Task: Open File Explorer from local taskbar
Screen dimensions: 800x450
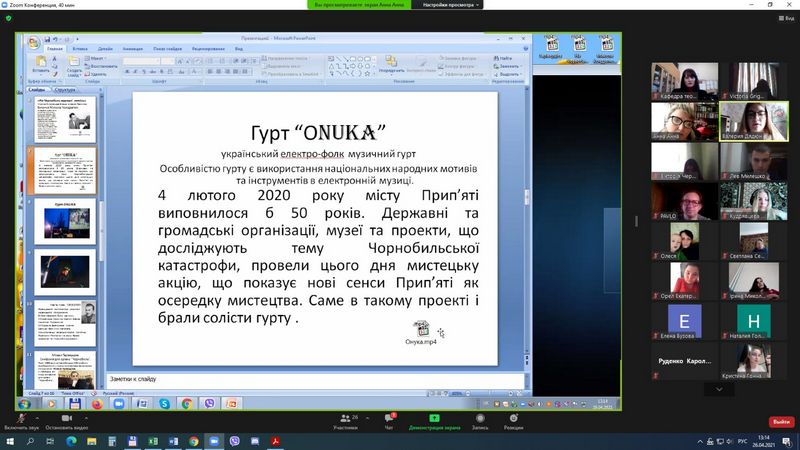Action: [x=92, y=442]
